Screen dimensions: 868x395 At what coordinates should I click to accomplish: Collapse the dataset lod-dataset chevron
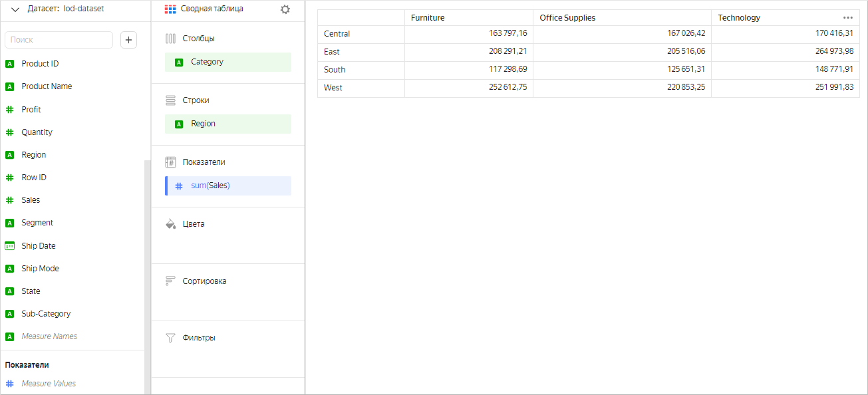(x=15, y=9)
